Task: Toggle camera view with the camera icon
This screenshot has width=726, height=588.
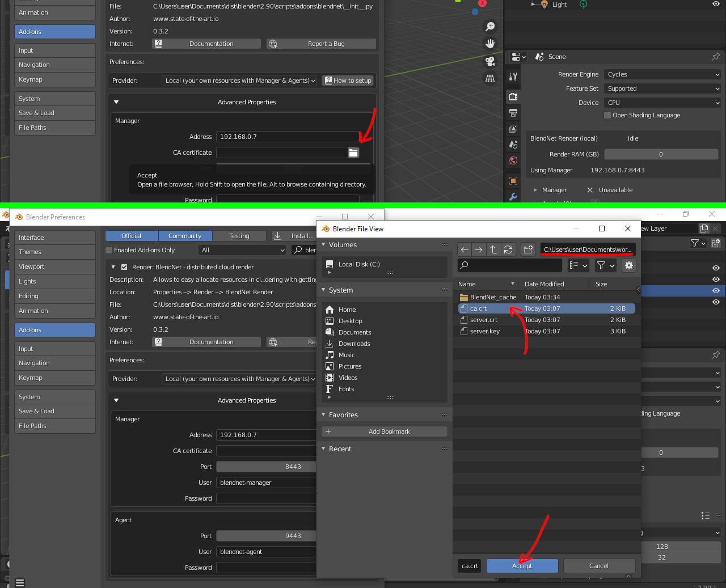Action: pos(491,61)
